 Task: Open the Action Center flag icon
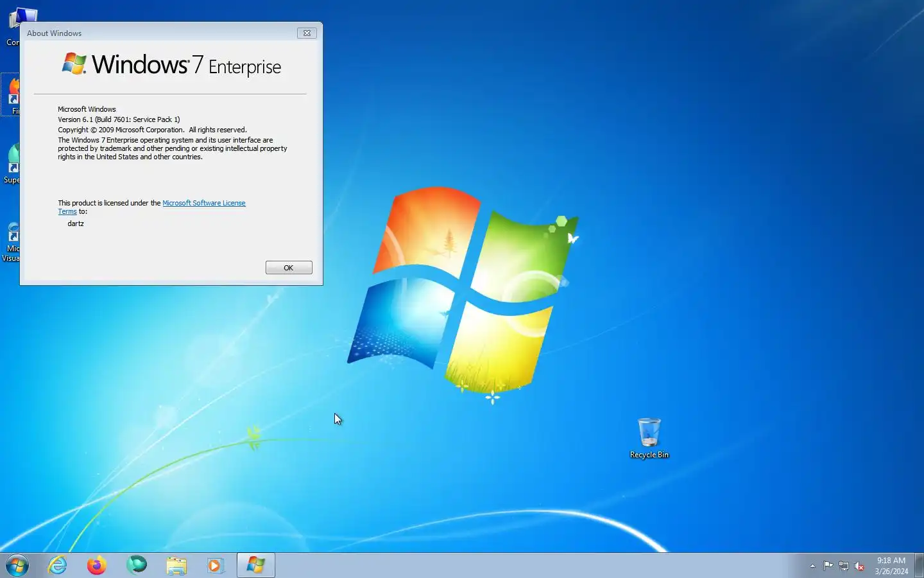click(828, 566)
